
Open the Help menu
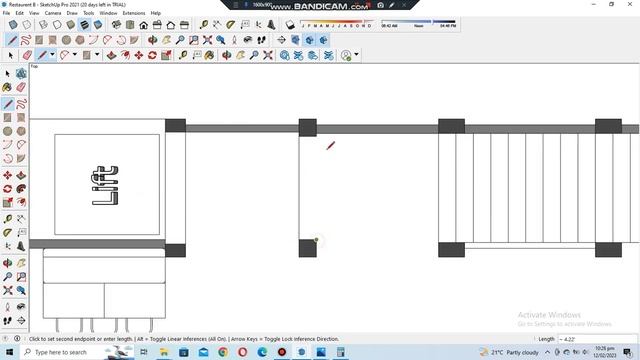point(156,13)
